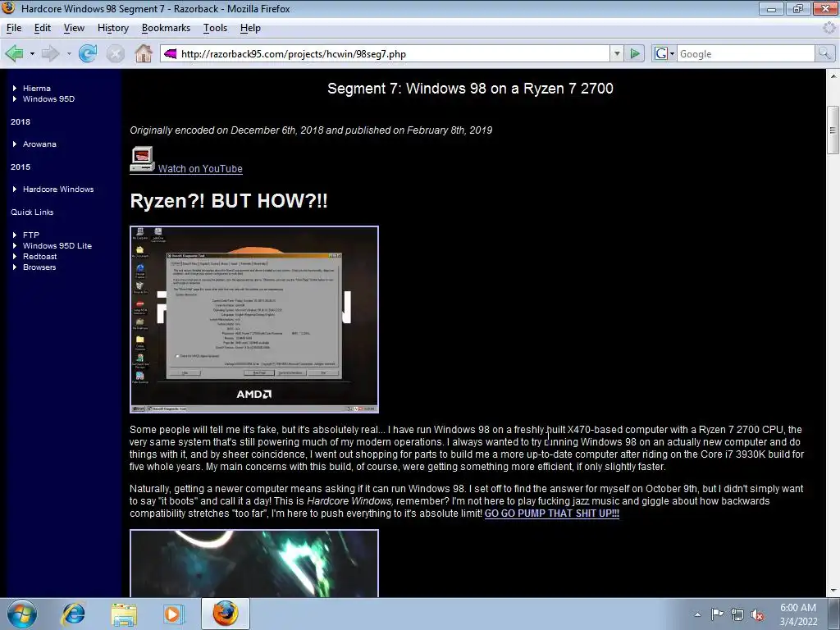840x630 pixels.
Task: Click the computer icon beside Watch on YouTube
Action: (x=143, y=160)
